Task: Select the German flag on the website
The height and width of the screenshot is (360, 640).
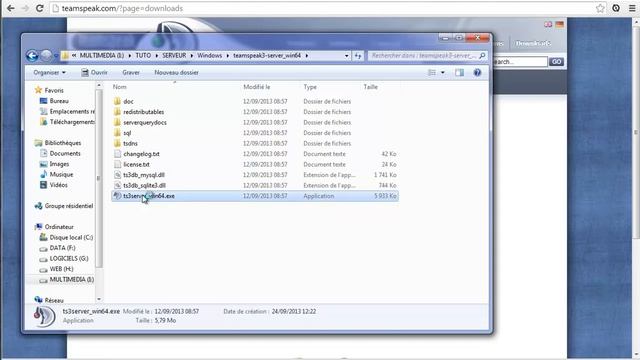Action: (559, 24)
